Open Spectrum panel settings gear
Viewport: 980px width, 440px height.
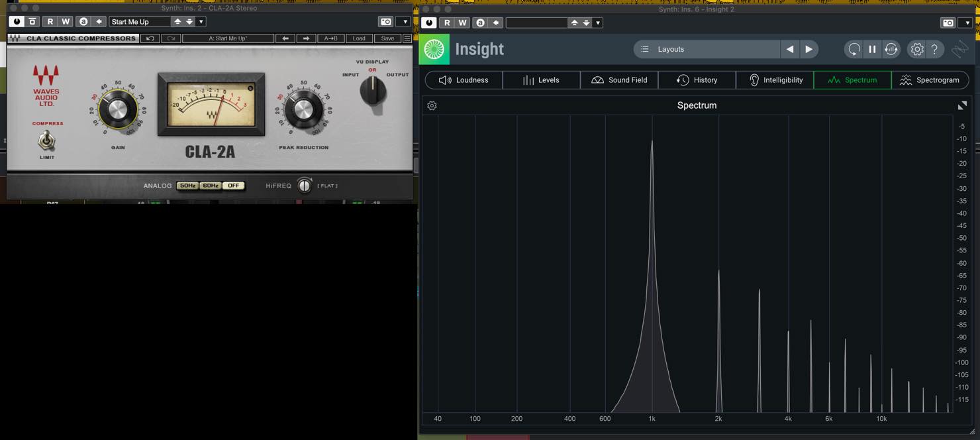pyautogui.click(x=432, y=105)
